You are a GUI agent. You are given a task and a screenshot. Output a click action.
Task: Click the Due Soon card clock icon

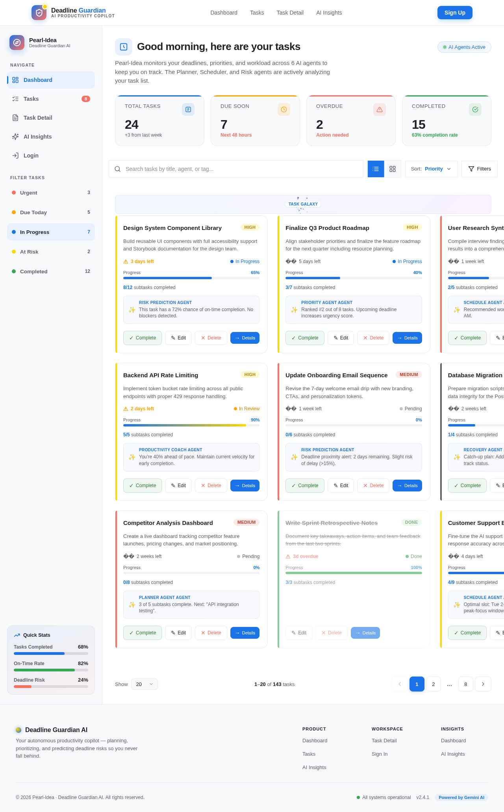(x=284, y=109)
